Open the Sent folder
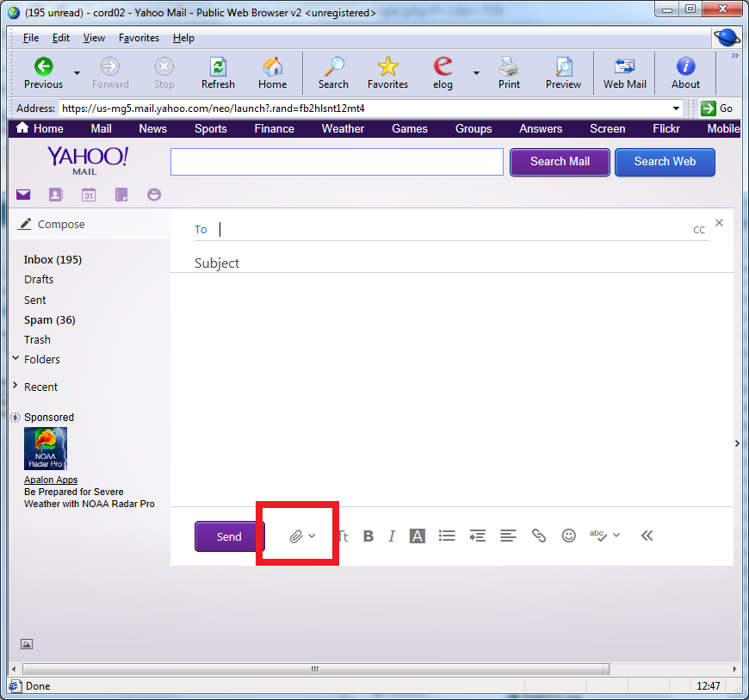The width and height of the screenshot is (749, 700). coord(35,300)
